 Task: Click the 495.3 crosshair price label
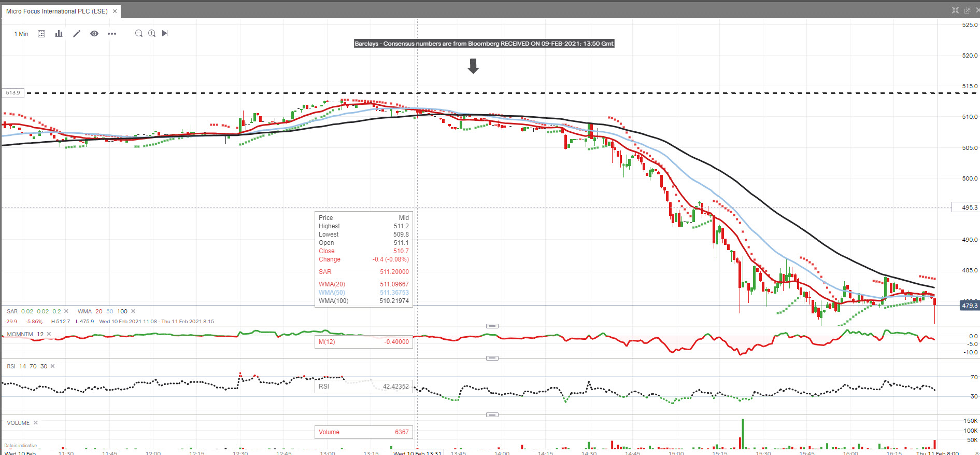[966, 208]
